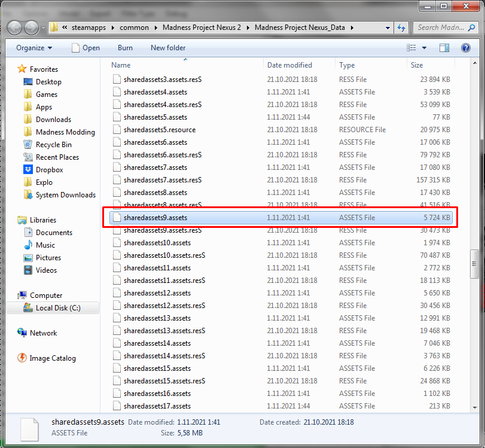Screen dimensions: 485x448
Task: Click Local Disk (C:) drive
Action: pos(57,308)
